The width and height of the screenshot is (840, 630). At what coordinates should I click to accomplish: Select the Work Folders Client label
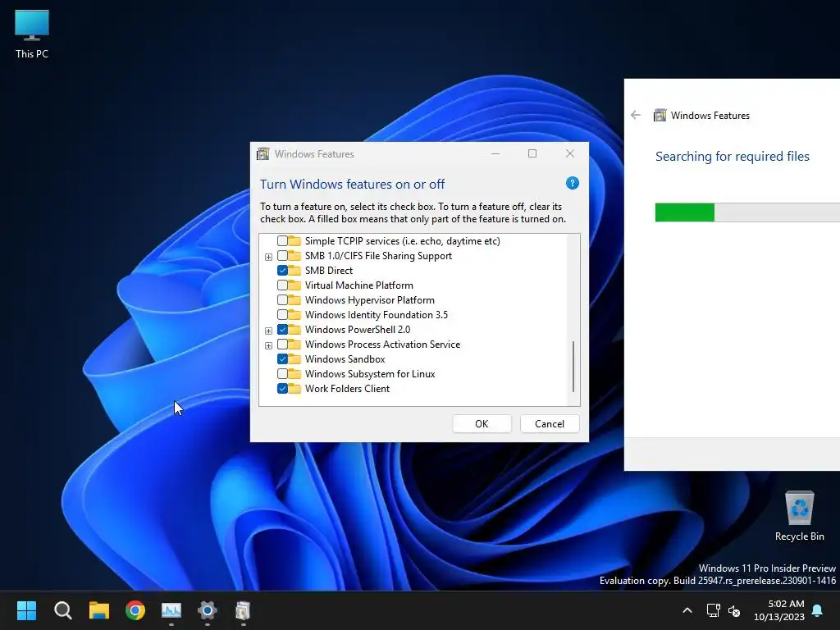click(x=347, y=388)
